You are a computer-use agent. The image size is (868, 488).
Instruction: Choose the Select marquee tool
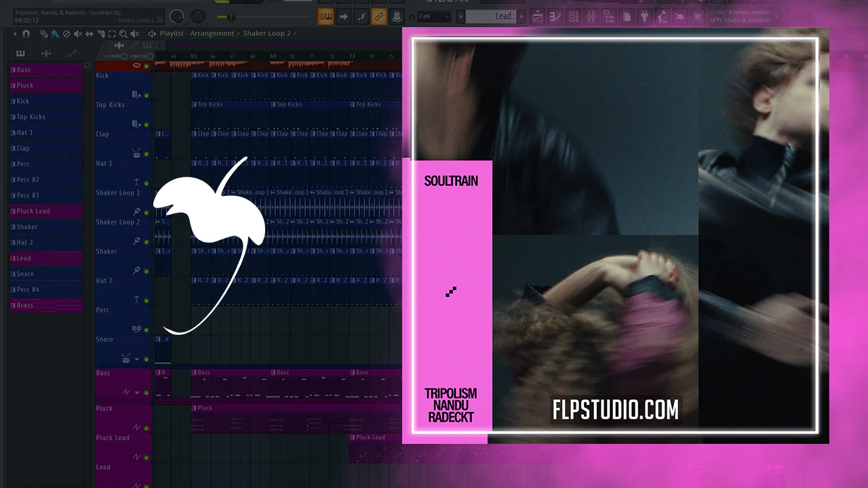(113, 33)
